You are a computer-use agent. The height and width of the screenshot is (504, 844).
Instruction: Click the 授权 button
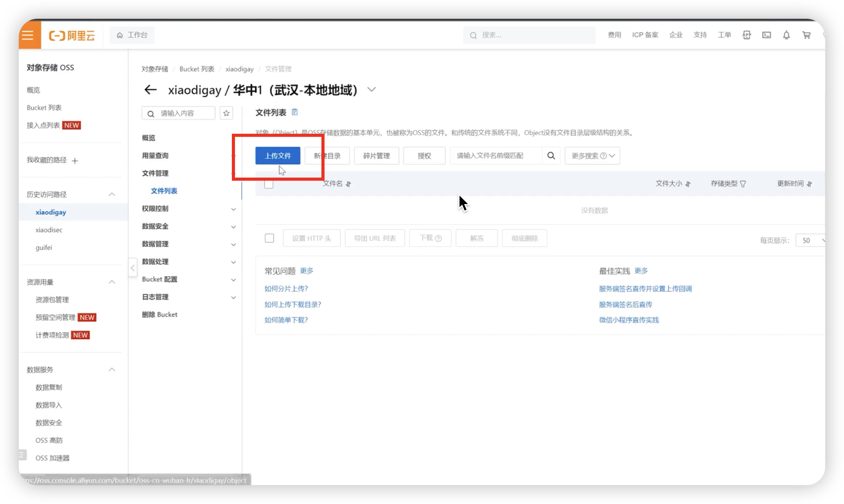[x=424, y=156]
